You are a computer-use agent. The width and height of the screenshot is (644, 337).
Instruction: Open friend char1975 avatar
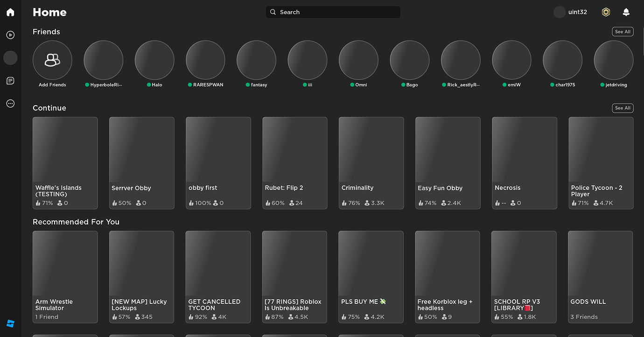point(562,60)
